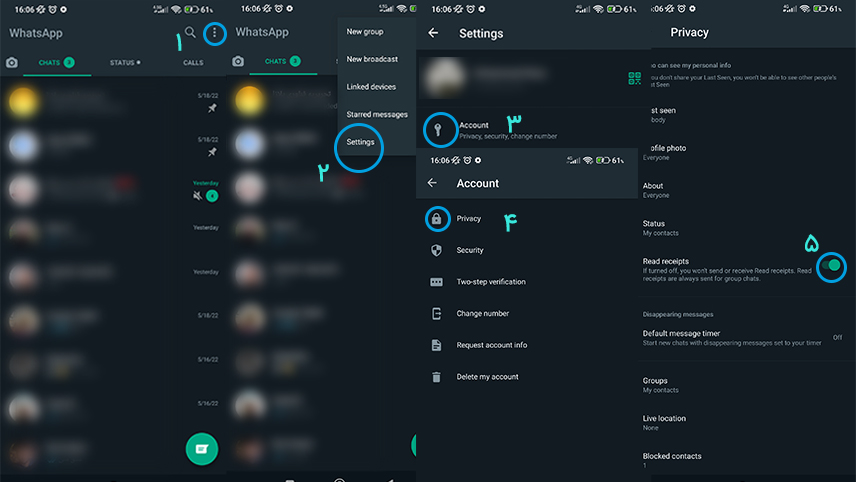The height and width of the screenshot is (482, 856).
Task: Tap the muted speaker icon on Yesterday chat
Action: pyautogui.click(x=198, y=195)
